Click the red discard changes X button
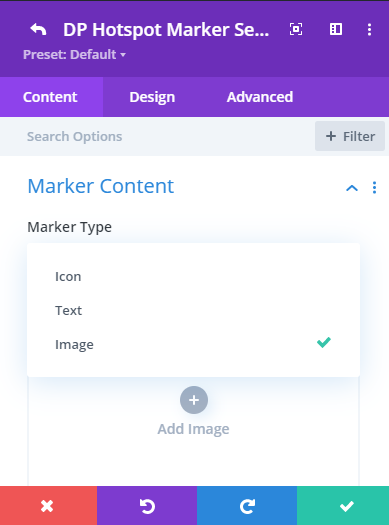The width and height of the screenshot is (389, 525). [48, 506]
